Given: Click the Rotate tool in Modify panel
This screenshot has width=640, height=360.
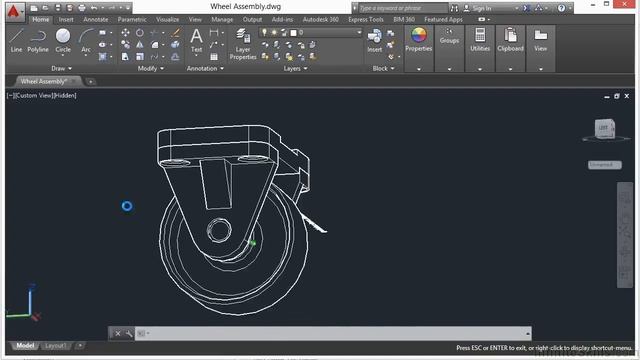Looking at the screenshot, I should click(140, 33).
